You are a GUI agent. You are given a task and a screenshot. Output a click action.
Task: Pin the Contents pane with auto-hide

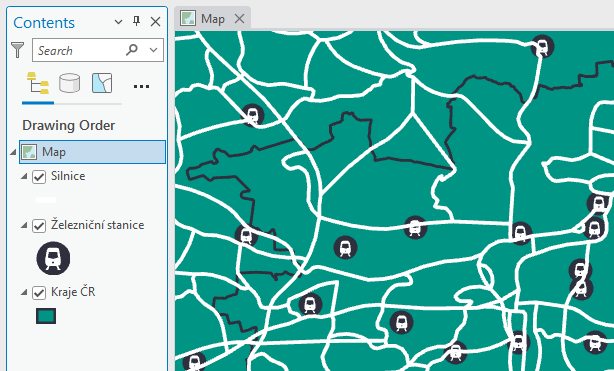[x=136, y=21]
